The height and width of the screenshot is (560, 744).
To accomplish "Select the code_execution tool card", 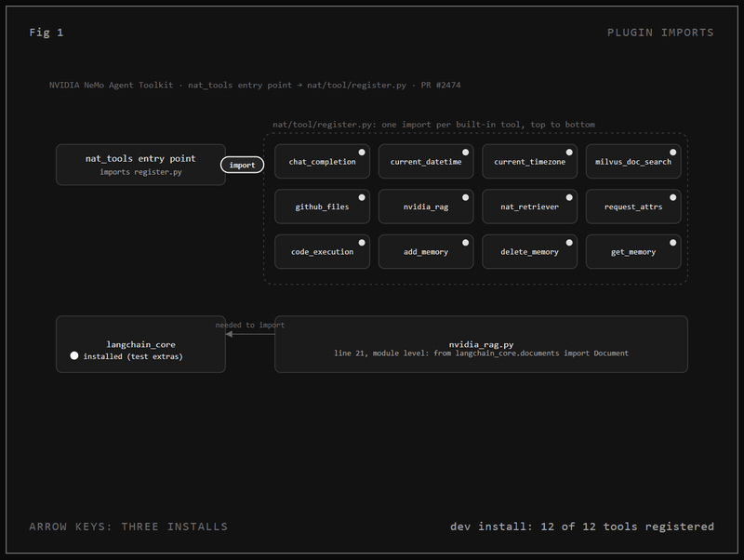I will (x=322, y=251).
